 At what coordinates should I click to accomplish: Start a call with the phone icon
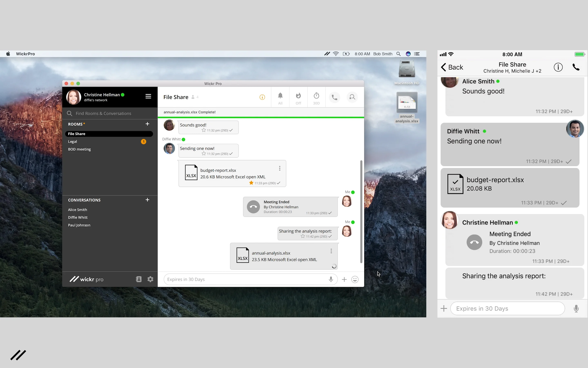tap(335, 97)
